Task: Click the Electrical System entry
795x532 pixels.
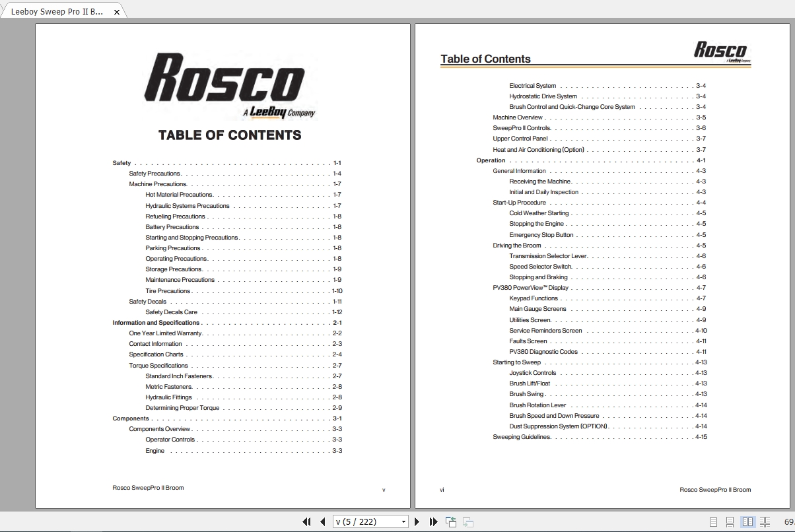Action: [x=607, y=86]
